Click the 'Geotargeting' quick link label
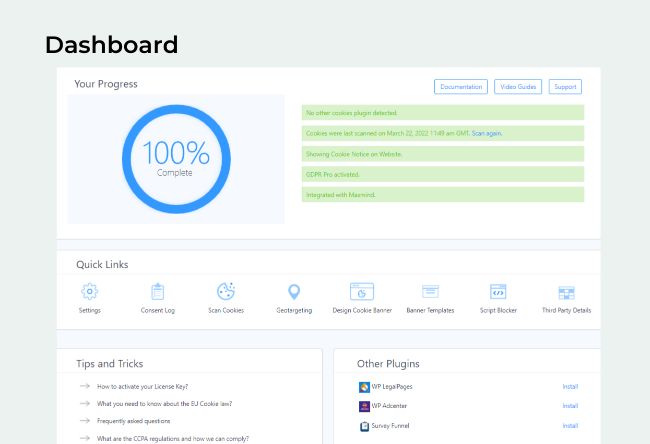This screenshot has height=444, width=650. (294, 311)
